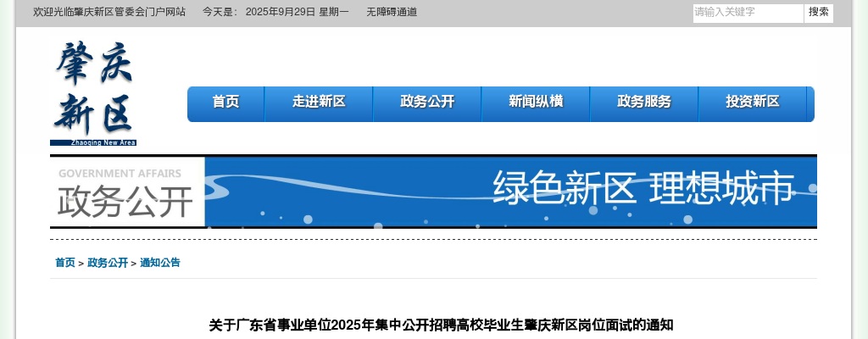This screenshot has height=339, width=868.
Task: Open the 走进新区 navigation menu item
Action: [319, 103]
